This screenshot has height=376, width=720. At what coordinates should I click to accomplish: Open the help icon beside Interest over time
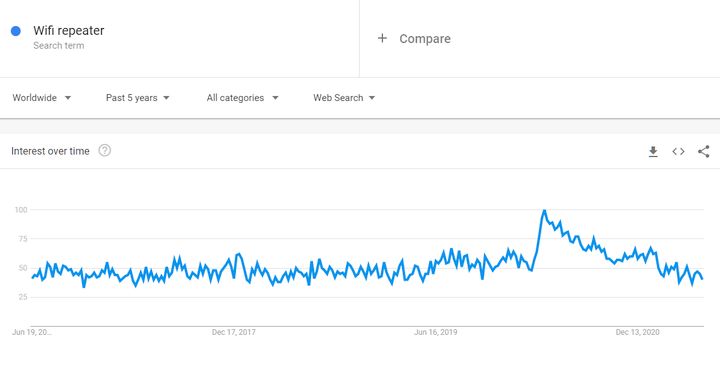point(105,151)
